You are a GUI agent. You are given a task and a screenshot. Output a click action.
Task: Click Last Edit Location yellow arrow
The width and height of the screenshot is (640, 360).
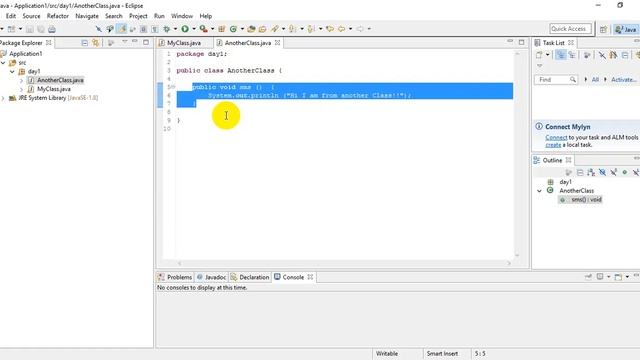click(330, 29)
